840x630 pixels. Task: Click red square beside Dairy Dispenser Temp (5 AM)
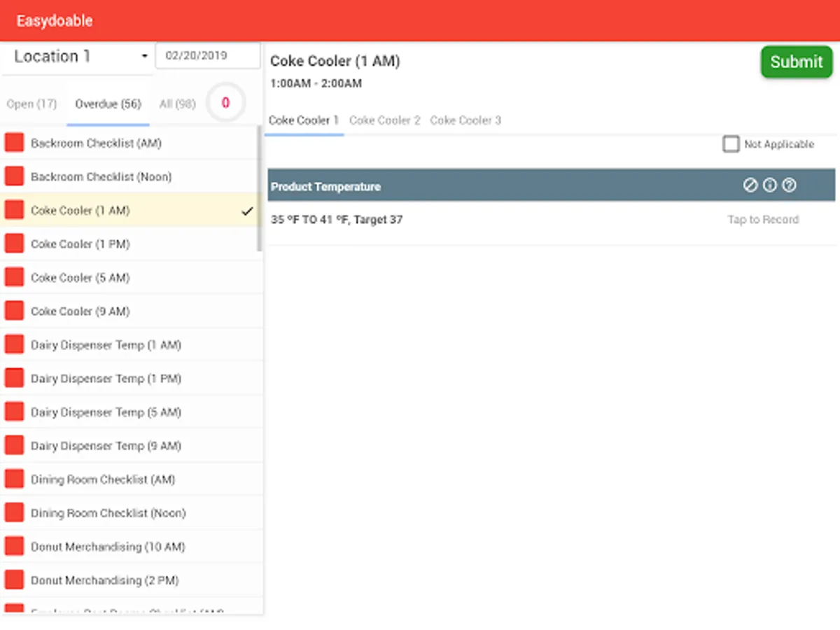point(14,412)
